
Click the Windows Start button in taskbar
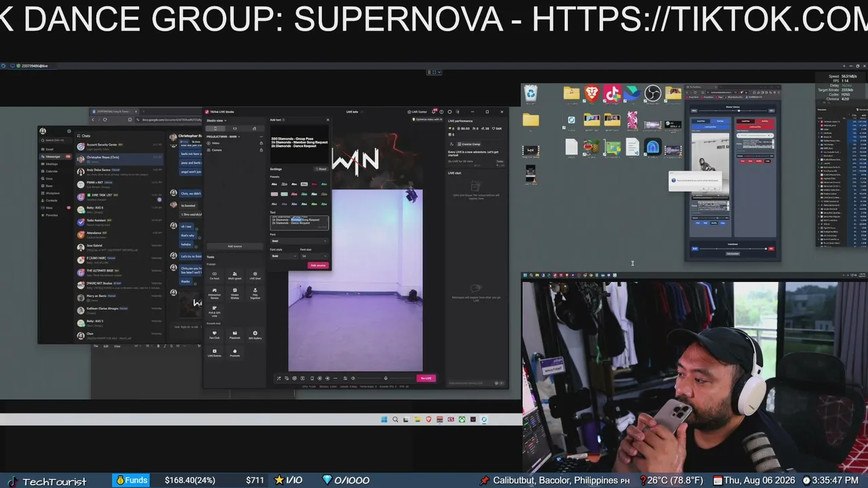click(x=384, y=420)
